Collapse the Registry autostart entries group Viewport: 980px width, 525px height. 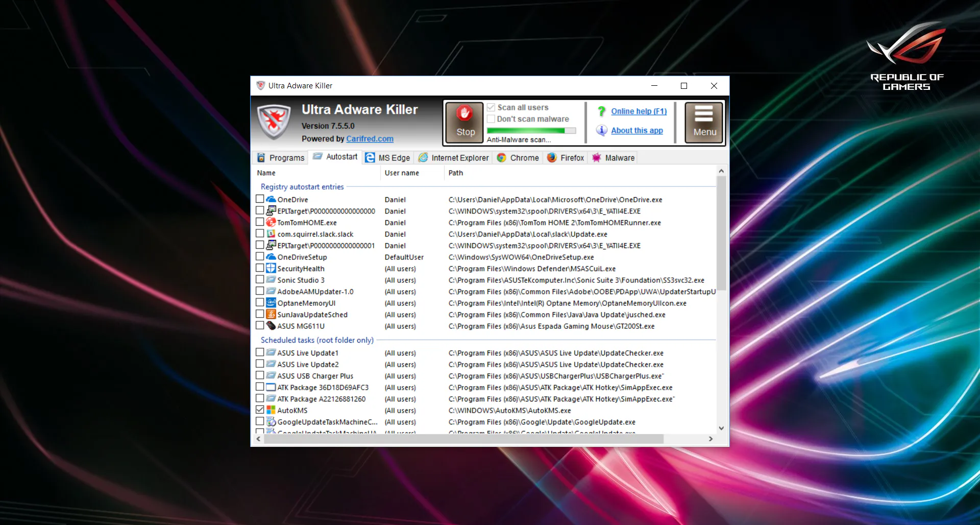point(302,187)
